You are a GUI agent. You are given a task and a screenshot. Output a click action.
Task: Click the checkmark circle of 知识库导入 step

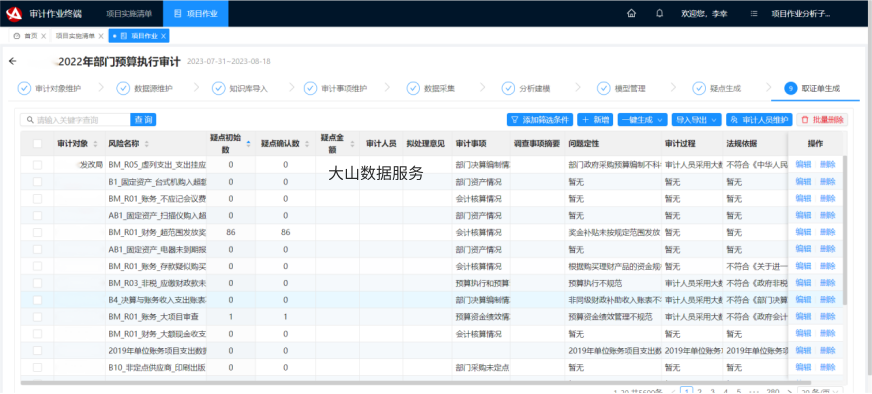click(x=219, y=88)
